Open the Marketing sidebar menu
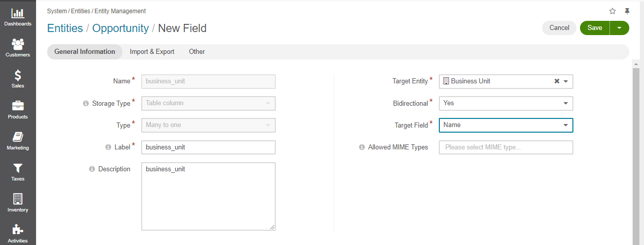The width and height of the screenshot is (644, 245). tap(18, 141)
